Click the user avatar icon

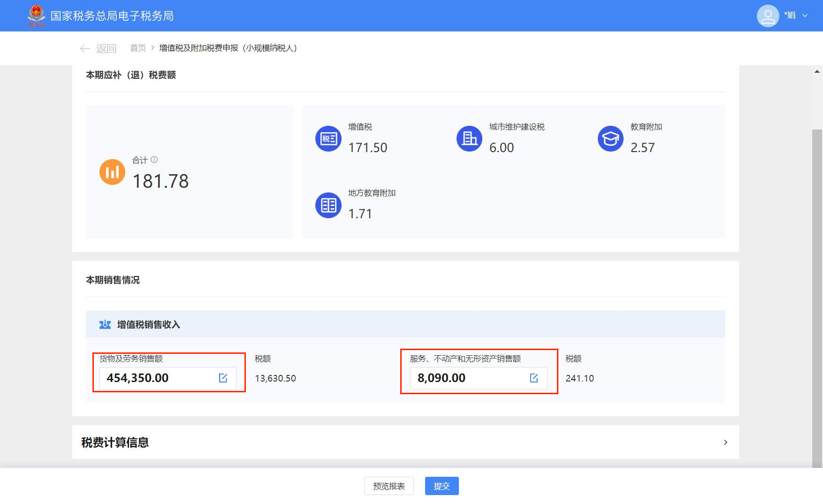tap(768, 16)
